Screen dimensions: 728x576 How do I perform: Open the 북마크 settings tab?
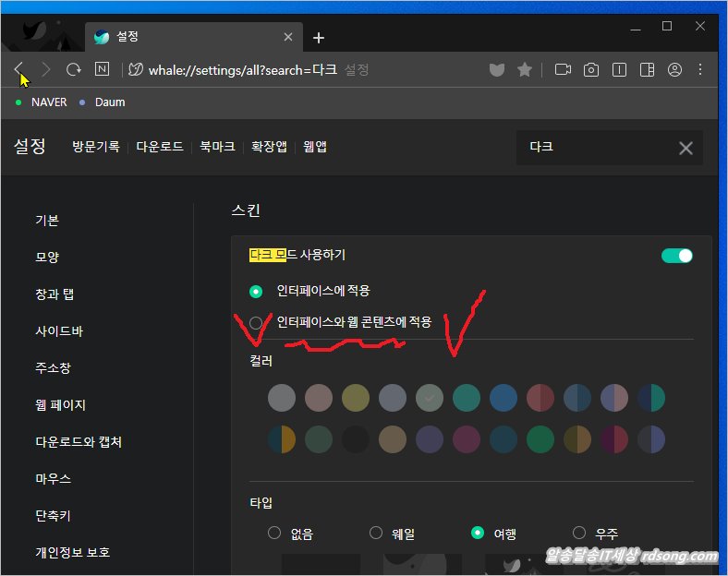coord(218,147)
